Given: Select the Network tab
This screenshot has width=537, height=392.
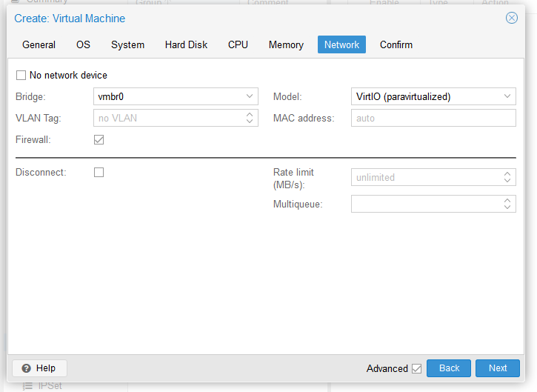Looking at the screenshot, I should (341, 44).
